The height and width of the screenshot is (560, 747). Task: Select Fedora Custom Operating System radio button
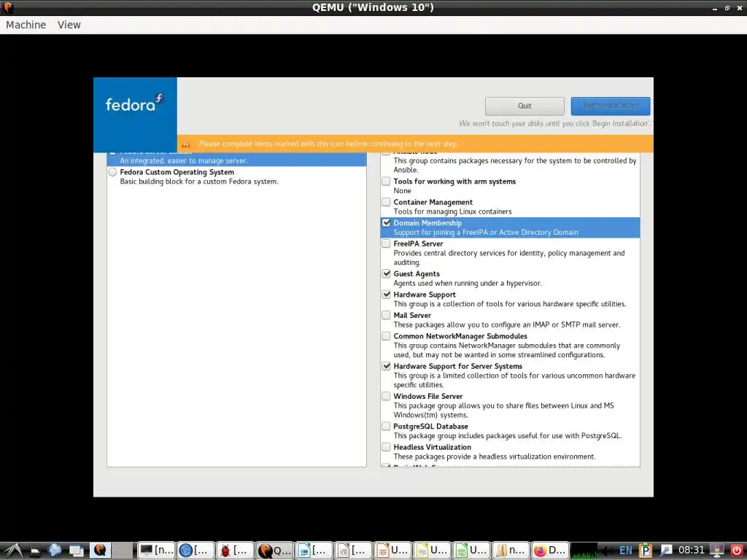click(112, 172)
